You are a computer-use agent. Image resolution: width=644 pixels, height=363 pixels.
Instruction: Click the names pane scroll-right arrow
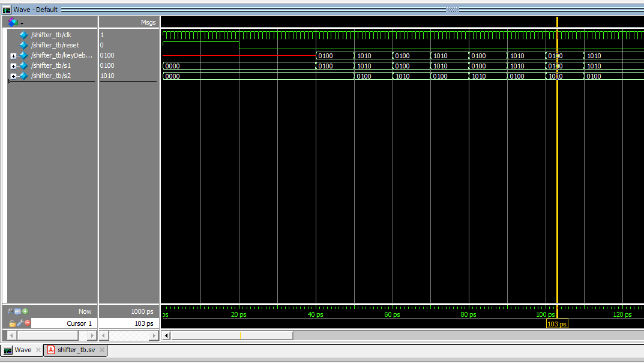[x=92, y=335]
